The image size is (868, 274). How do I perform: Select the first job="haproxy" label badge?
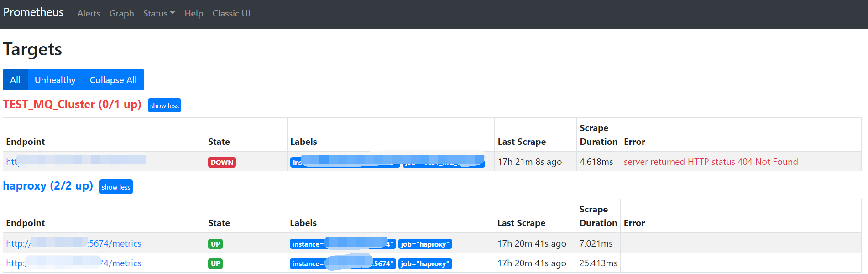coord(425,243)
